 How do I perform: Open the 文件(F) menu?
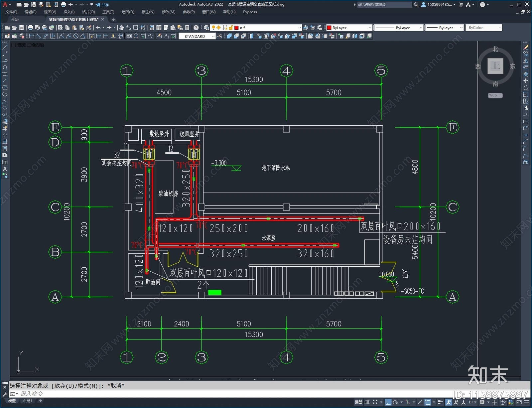11,12
